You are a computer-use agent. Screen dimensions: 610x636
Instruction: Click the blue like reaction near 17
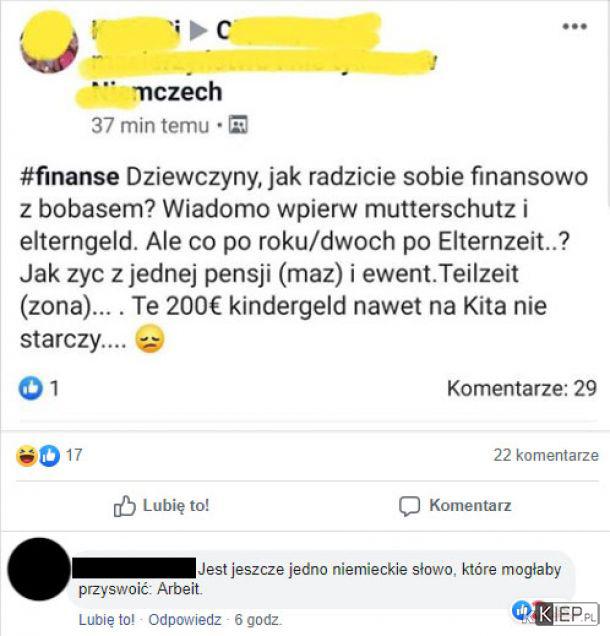pyautogui.click(x=49, y=456)
